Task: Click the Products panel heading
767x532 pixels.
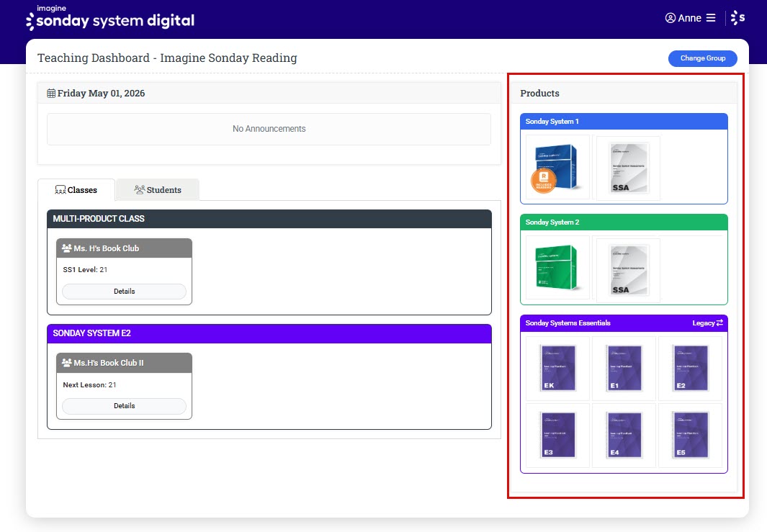Action: point(539,93)
